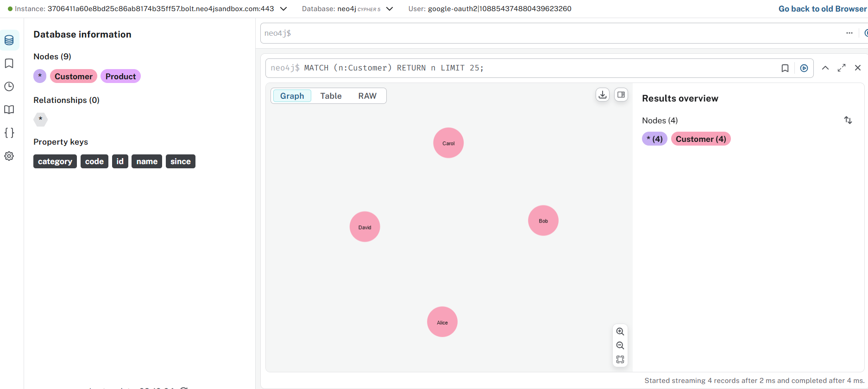Viewport: 868px width, 389px height.
Task: Zoom in on the graph
Action: [620, 332]
